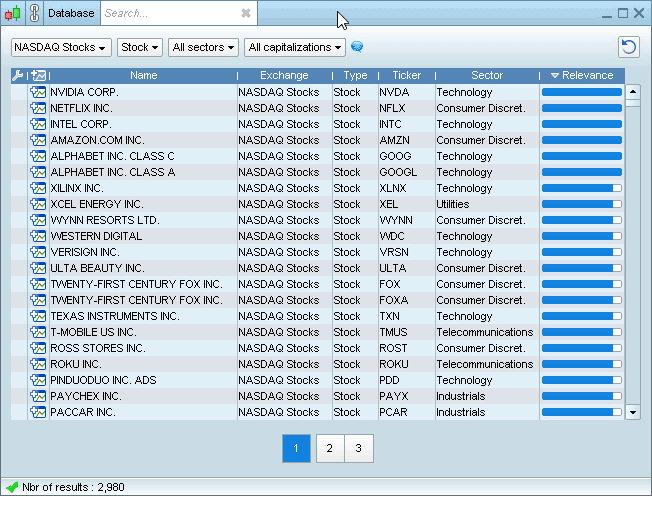
Task: Expand the All capitalizations dropdown
Action: point(295,47)
